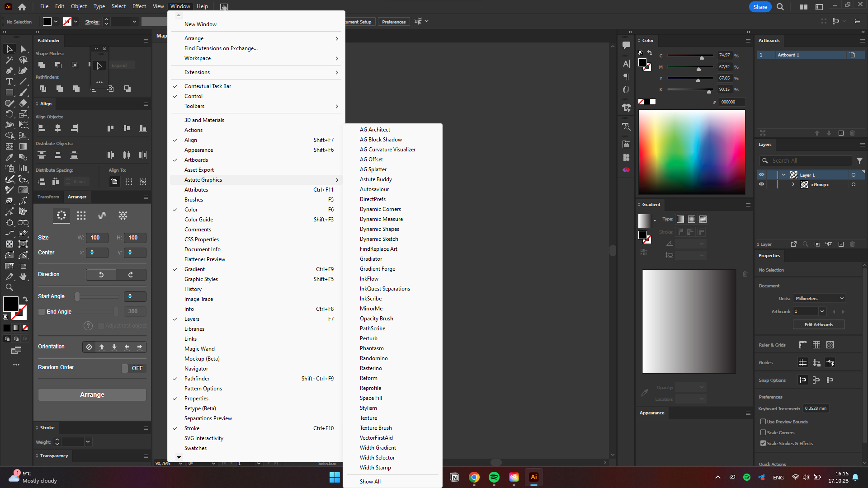Select New Window menu entry
Image resolution: width=868 pixels, height=488 pixels.
[x=255, y=24]
